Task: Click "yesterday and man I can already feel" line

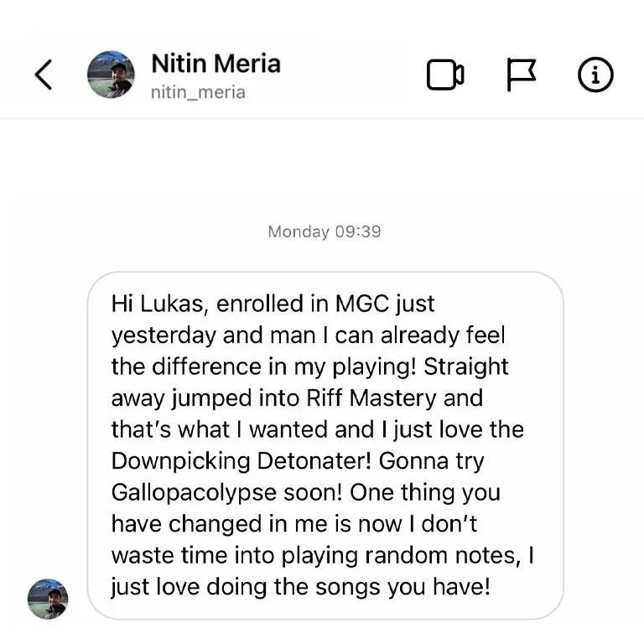Action: point(308,335)
